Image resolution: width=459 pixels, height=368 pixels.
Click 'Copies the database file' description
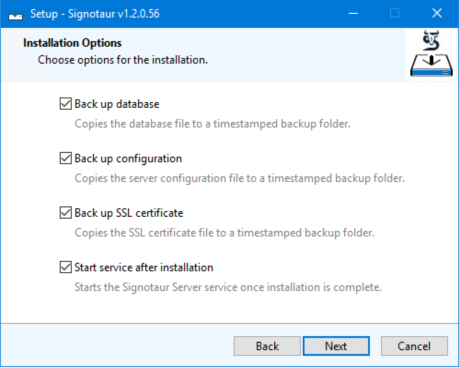pos(212,124)
